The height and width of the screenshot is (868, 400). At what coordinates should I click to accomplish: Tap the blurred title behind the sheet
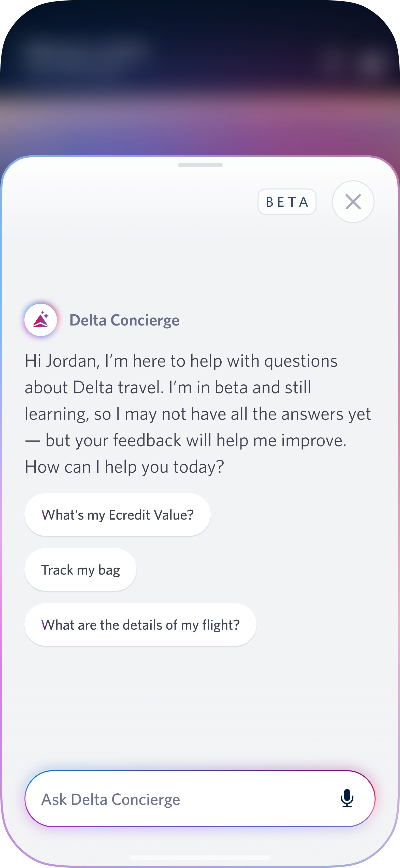(86, 50)
